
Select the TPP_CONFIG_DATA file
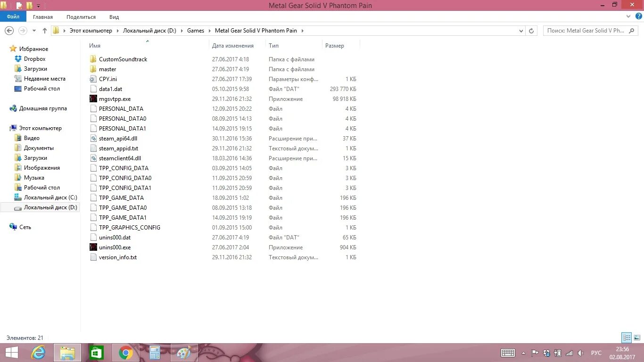click(124, 168)
